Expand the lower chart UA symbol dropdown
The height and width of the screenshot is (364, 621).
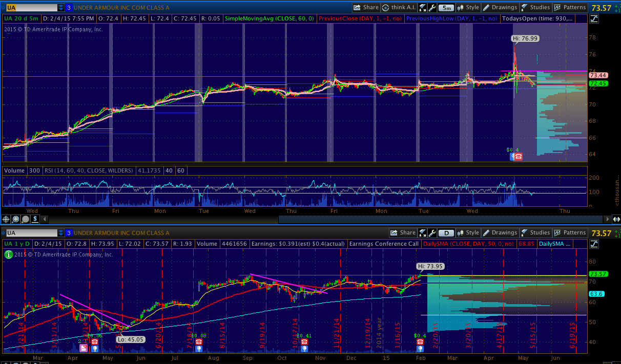[x=61, y=233]
